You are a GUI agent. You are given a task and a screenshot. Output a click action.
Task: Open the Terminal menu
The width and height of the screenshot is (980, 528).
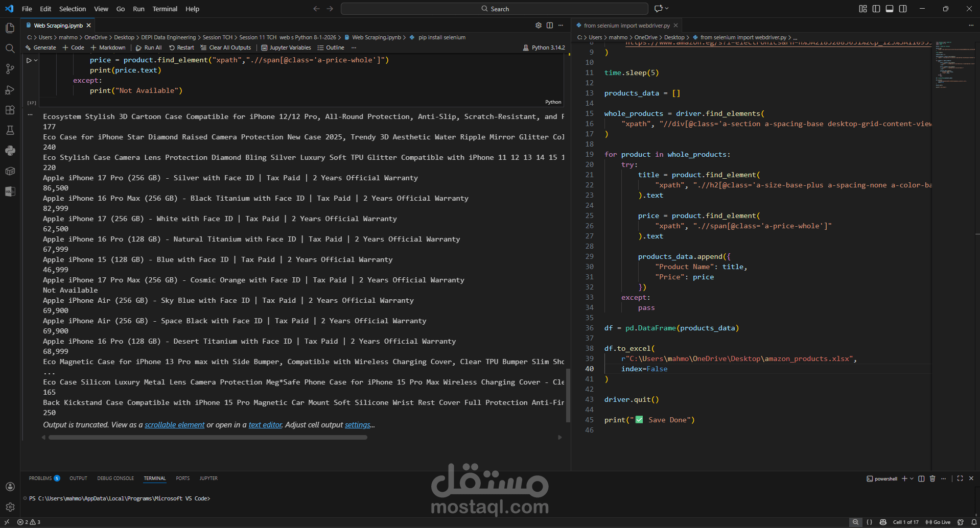165,9
